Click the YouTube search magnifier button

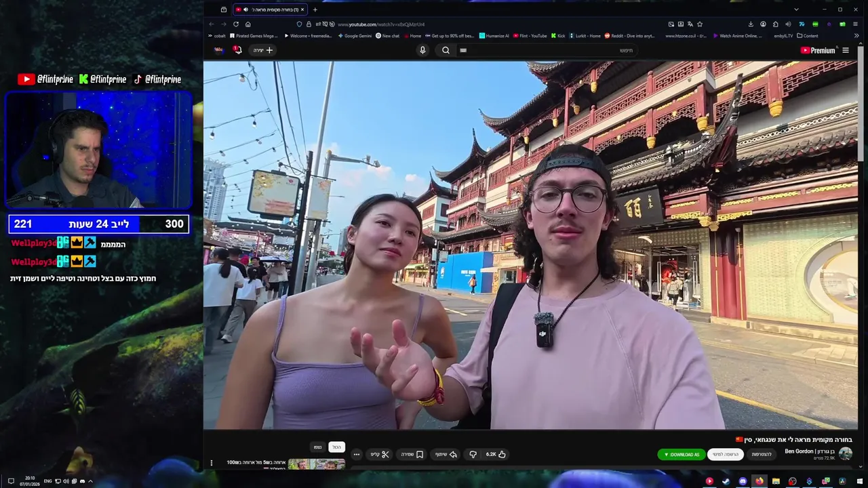446,50
